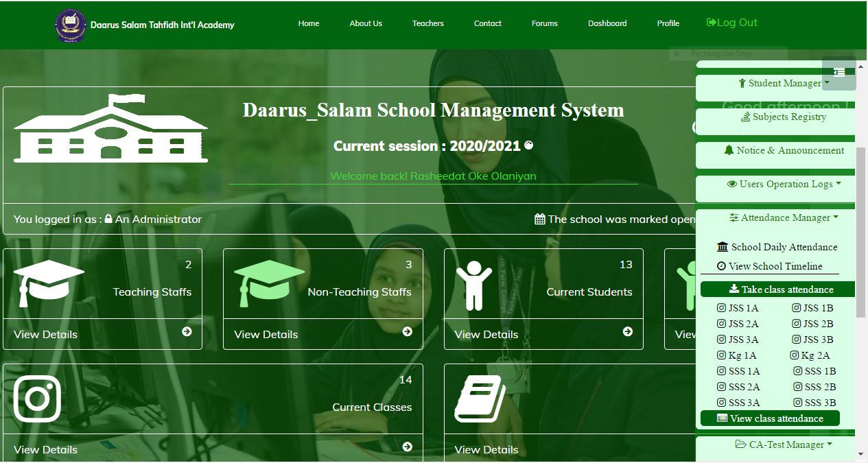Expand the Student Manager dropdown
This screenshot has height=463, width=868.
tap(784, 84)
